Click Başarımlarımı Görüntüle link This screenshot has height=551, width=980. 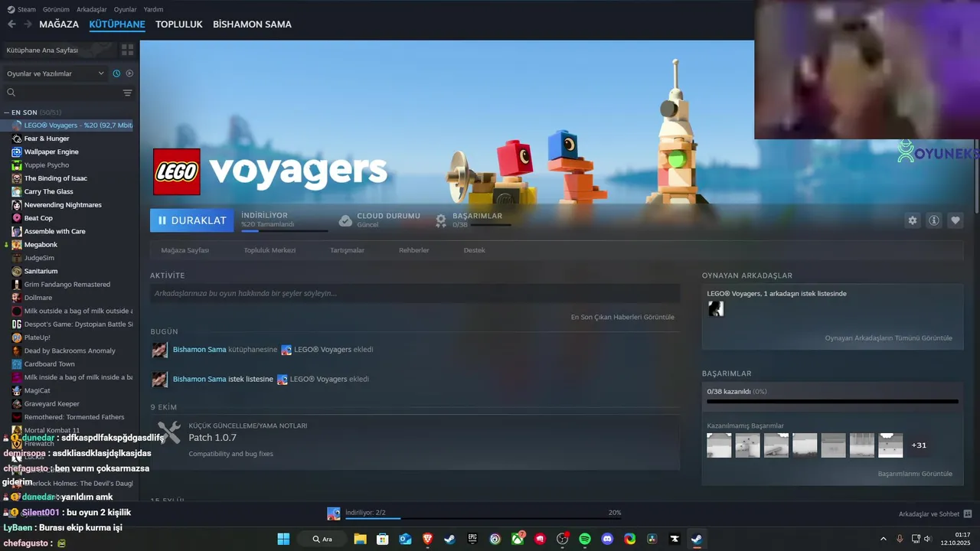915,474
